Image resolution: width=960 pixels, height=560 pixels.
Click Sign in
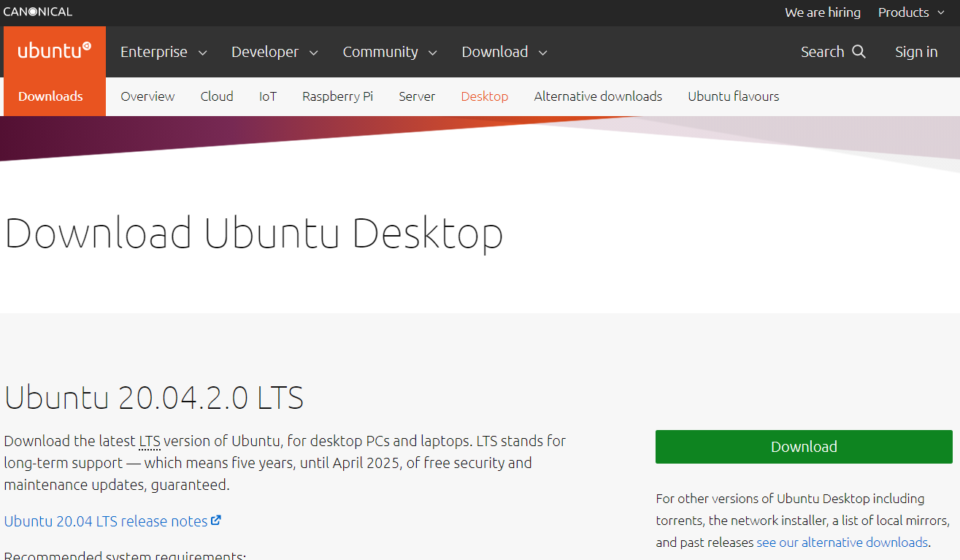pos(916,52)
